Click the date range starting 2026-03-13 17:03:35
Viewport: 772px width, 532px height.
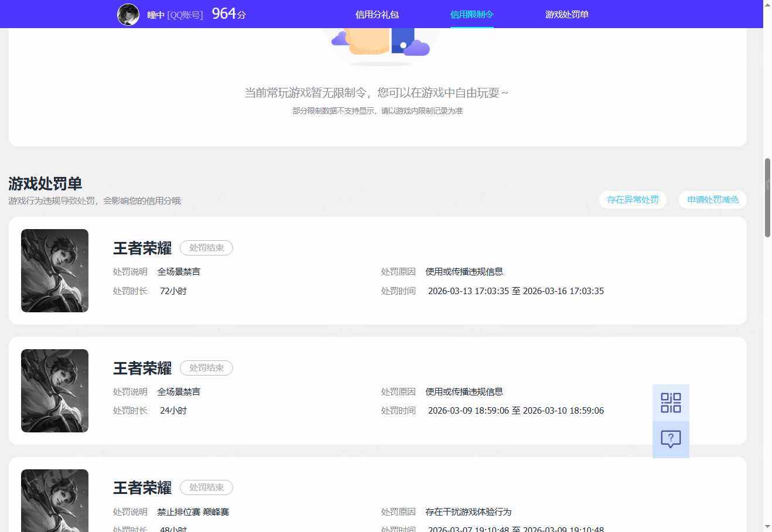(x=516, y=291)
